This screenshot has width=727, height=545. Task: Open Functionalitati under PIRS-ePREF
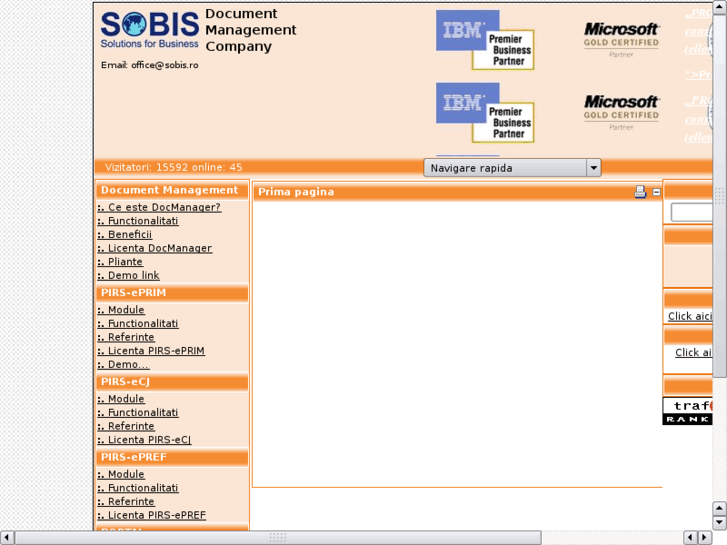138,488
